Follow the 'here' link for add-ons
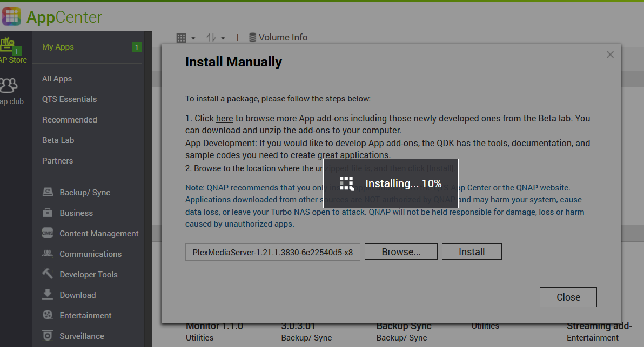 [x=224, y=118]
